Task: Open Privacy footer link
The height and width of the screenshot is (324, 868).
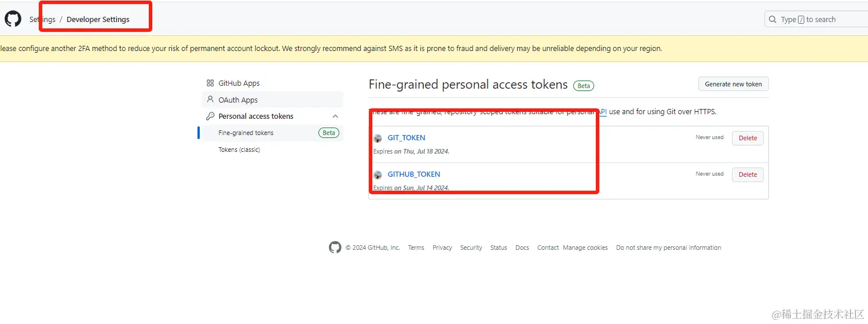Action: tap(442, 247)
